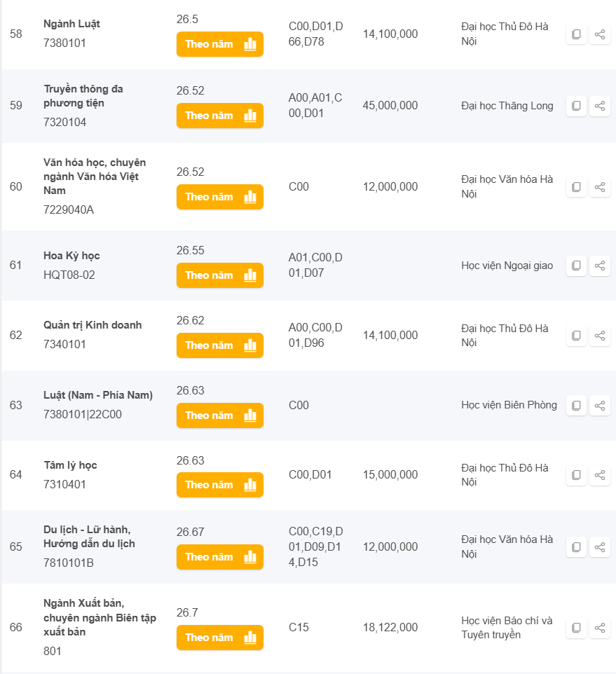The height and width of the screenshot is (674, 616).
Task: Copy the Du lịch - Lữ hành row
Action: point(576,547)
